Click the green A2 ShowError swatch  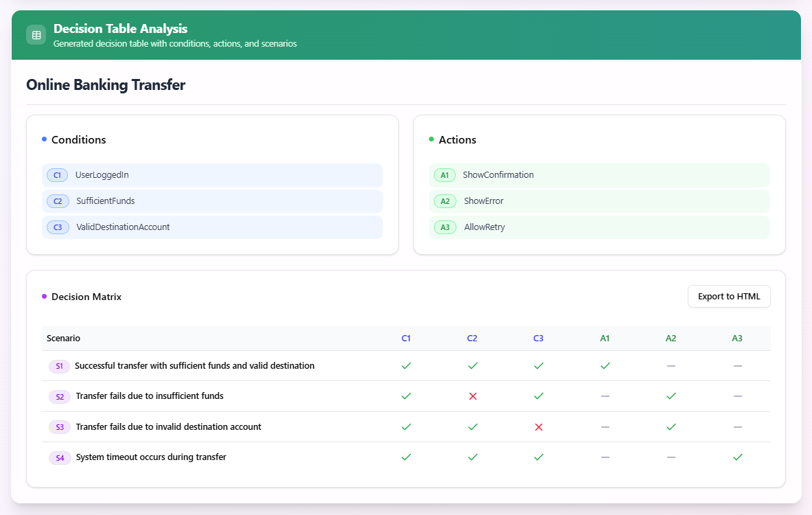tap(445, 201)
